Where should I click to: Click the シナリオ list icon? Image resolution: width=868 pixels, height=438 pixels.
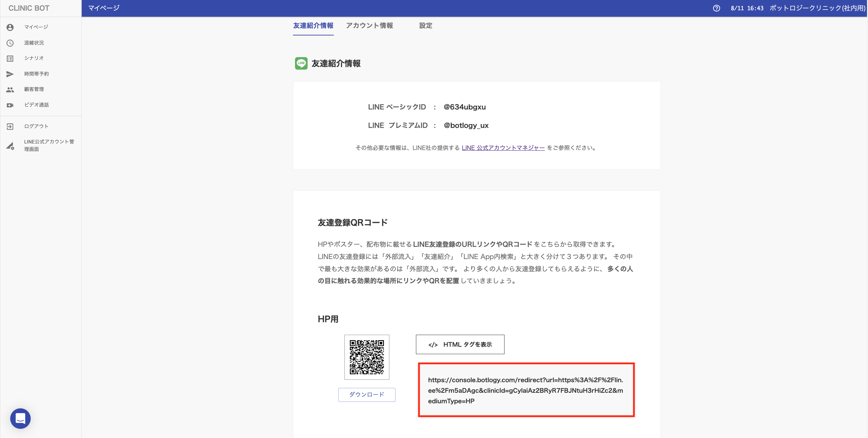click(x=10, y=59)
